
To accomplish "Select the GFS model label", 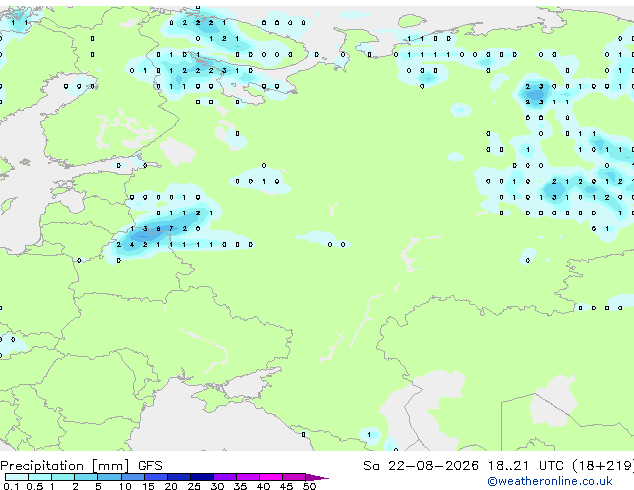I will [150, 466].
